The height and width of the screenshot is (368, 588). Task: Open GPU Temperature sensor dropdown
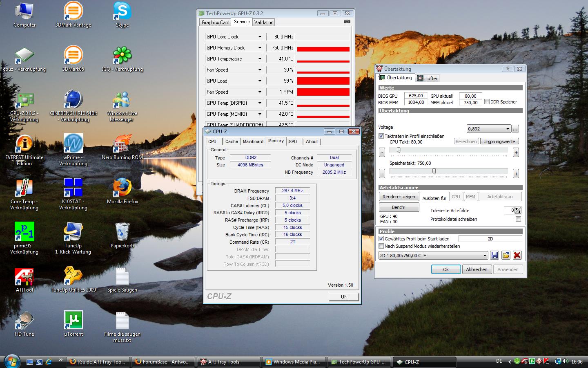point(259,59)
